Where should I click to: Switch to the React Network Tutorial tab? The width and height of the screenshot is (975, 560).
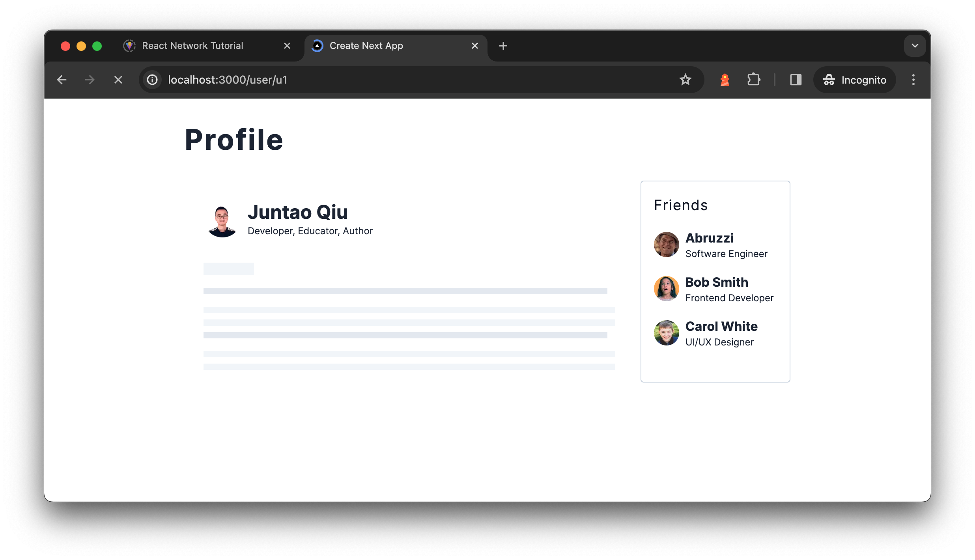(192, 45)
